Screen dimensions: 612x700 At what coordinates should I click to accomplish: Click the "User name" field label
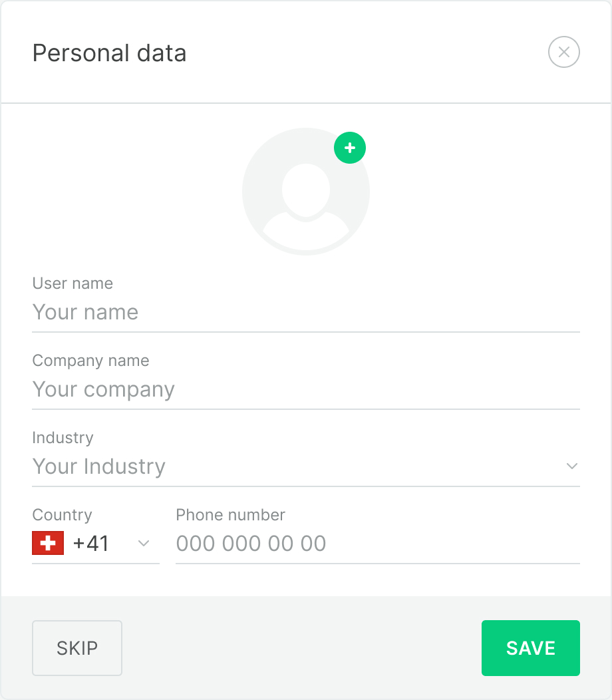(73, 283)
